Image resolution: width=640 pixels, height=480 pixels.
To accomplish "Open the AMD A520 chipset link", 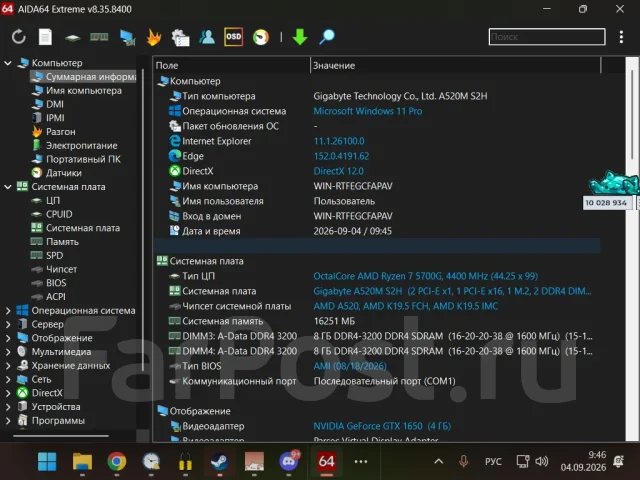I will pyautogui.click(x=406, y=306).
